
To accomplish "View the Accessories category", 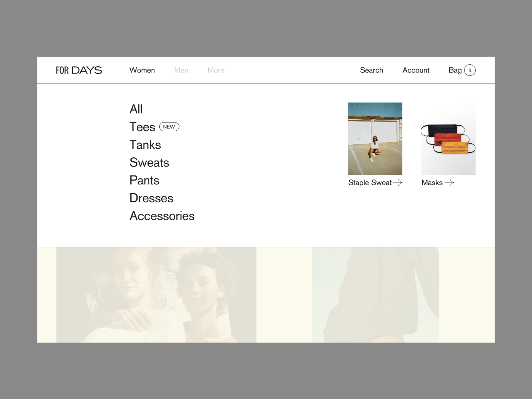I will 162,216.
